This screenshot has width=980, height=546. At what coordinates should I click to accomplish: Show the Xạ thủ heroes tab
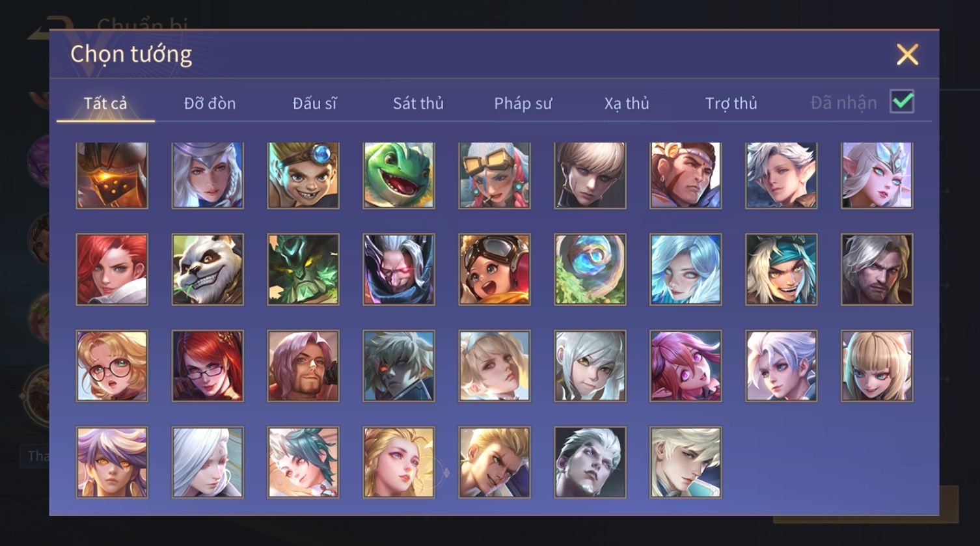(x=627, y=103)
